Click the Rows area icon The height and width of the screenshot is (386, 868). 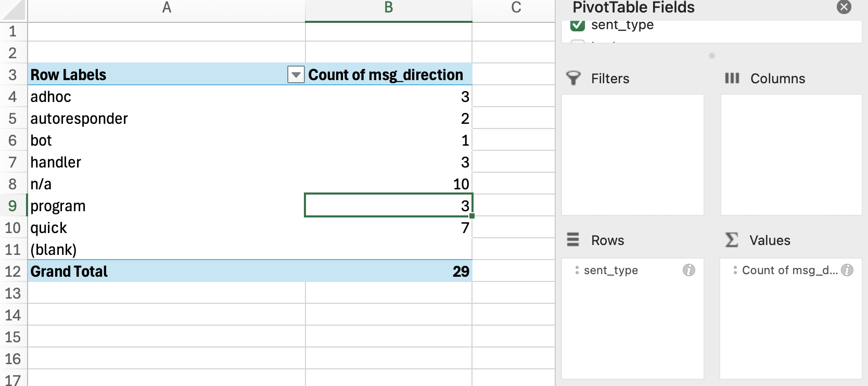(x=573, y=240)
